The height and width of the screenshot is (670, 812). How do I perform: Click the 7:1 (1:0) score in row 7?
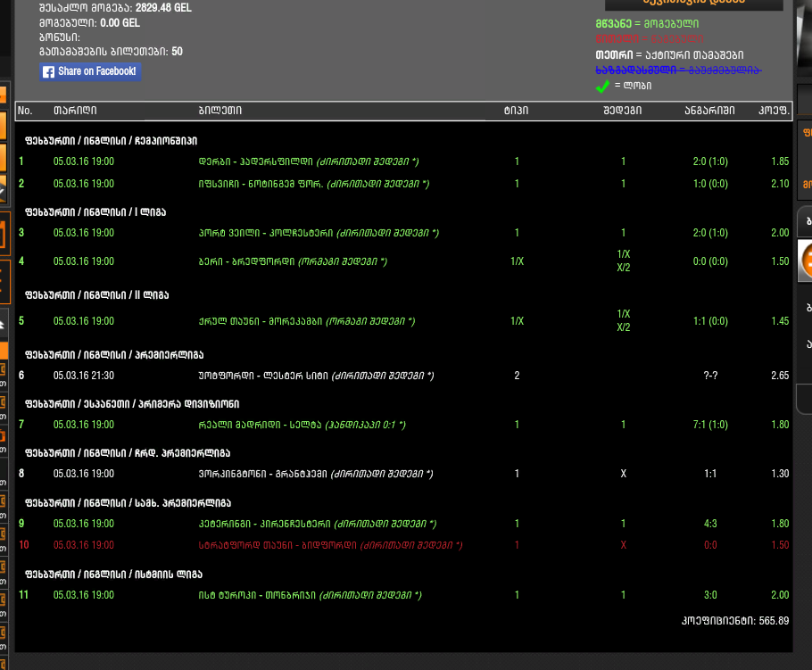710,425
